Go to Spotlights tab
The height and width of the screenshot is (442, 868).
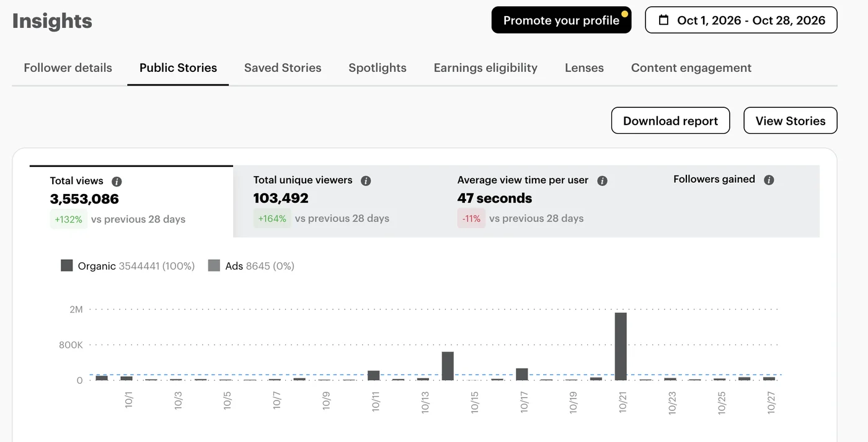[x=378, y=68]
